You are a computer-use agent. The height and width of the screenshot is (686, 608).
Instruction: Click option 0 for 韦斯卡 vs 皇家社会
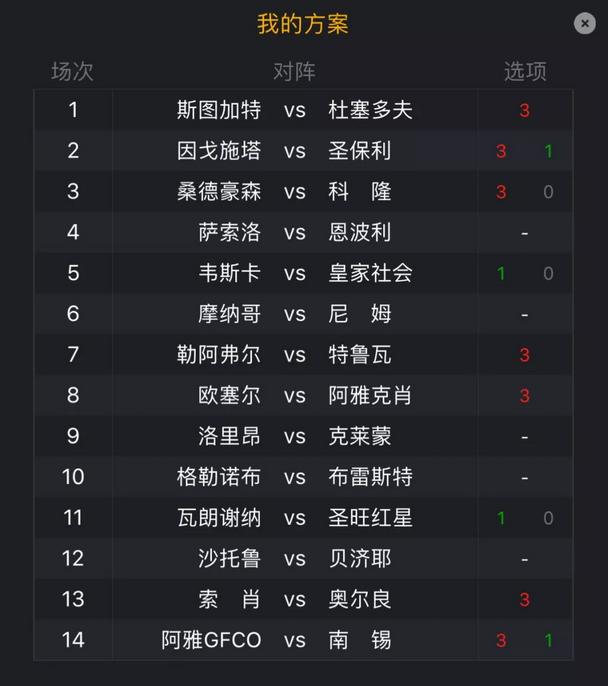(548, 273)
